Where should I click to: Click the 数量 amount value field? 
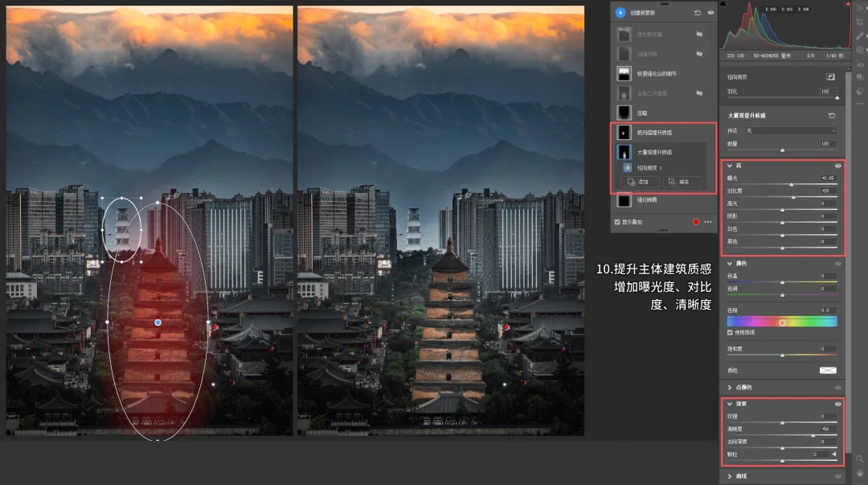click(x=828, y=143)
